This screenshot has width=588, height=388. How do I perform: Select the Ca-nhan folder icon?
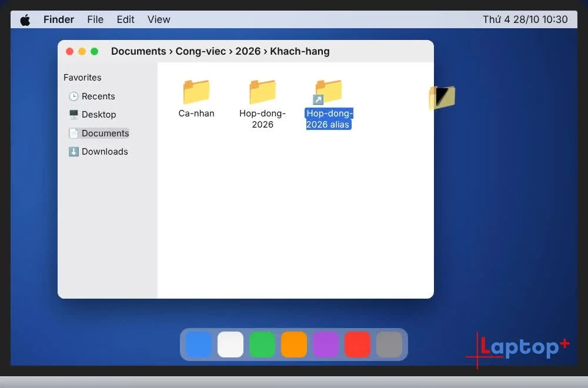click(x=196, y=92)
